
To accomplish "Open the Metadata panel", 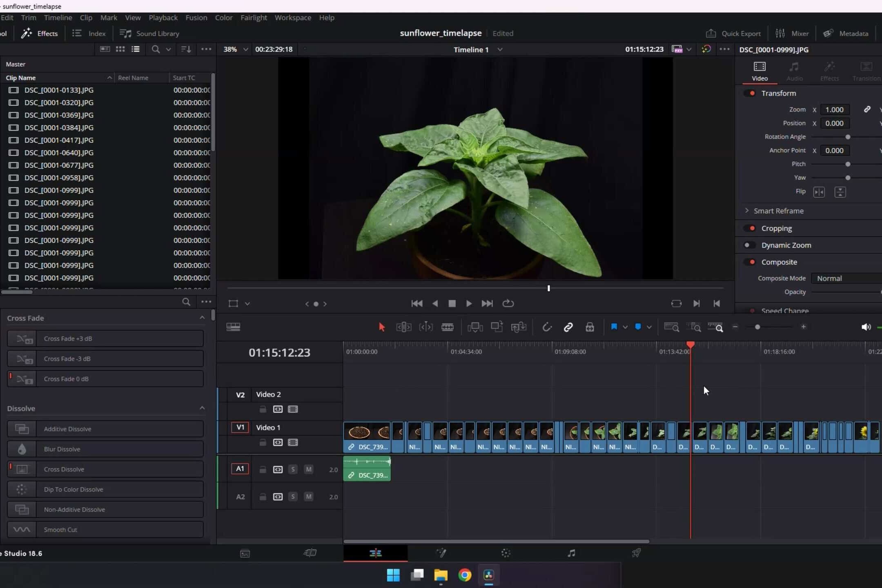I will click(x=845, y=33).
